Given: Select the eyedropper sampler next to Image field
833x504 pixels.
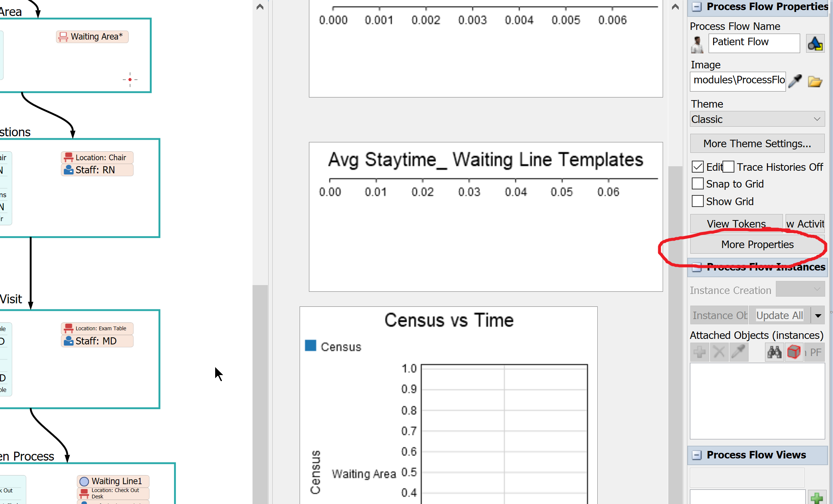Looking at the screenshot, I should pos(795,81).
